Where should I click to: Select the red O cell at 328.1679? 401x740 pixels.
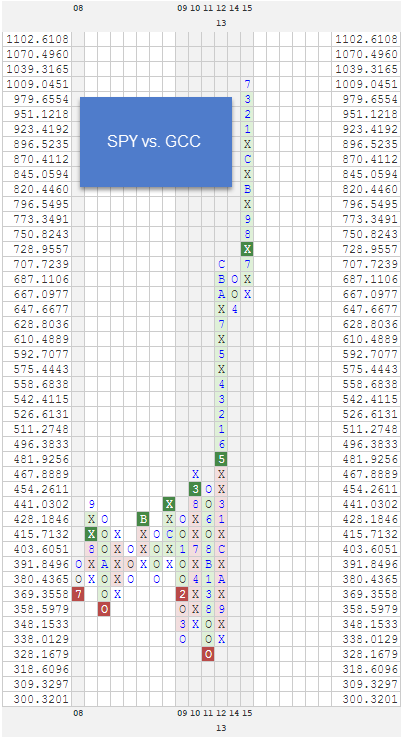pos(208,654)
